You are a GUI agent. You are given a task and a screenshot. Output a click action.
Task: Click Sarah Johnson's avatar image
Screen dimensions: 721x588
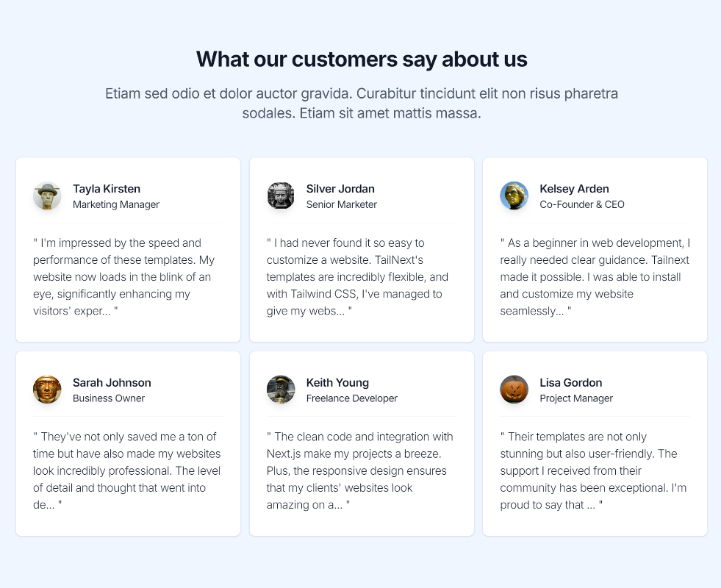pos(47,390)
